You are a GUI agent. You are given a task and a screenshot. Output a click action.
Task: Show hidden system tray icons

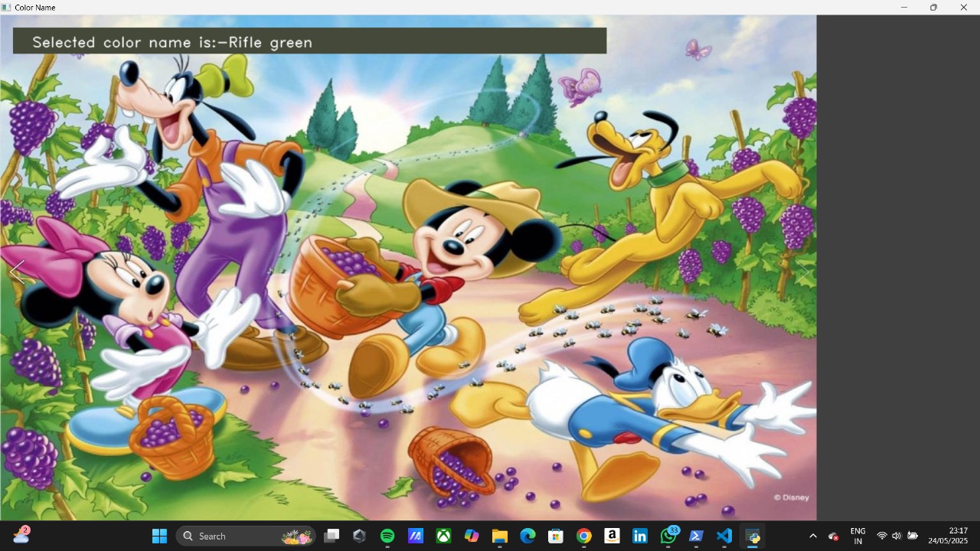[x=813, y=536]
